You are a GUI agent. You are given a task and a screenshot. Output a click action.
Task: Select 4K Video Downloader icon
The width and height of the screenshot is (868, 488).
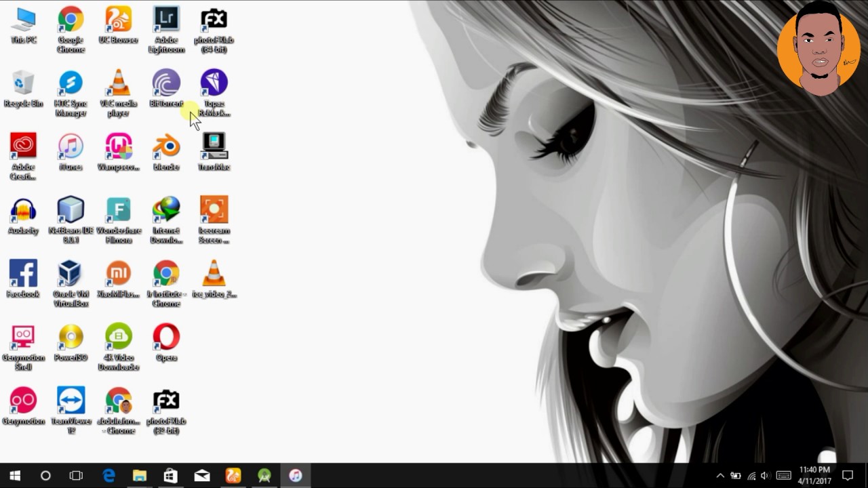tap(119, 348)
